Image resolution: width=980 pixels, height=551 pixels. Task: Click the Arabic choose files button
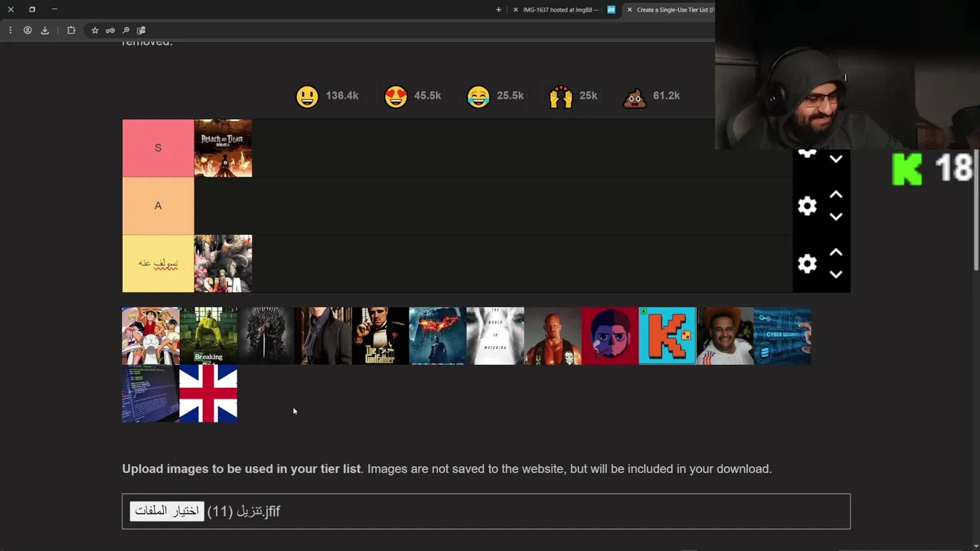coord(167,511)
